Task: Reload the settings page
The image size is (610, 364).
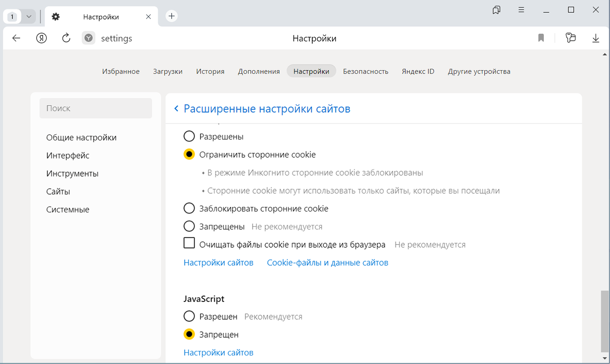Action: pos(66,38)
